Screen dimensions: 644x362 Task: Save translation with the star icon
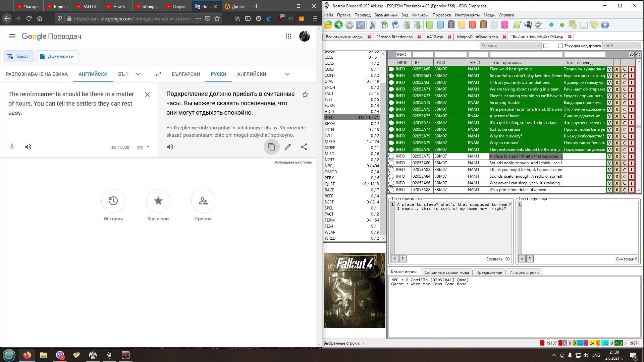305,95
